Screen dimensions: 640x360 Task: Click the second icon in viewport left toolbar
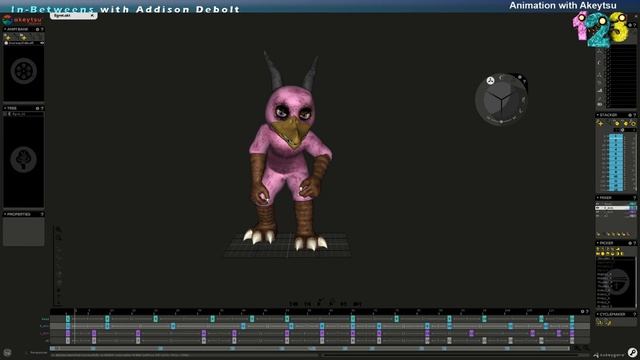click(x=58, y=238)
